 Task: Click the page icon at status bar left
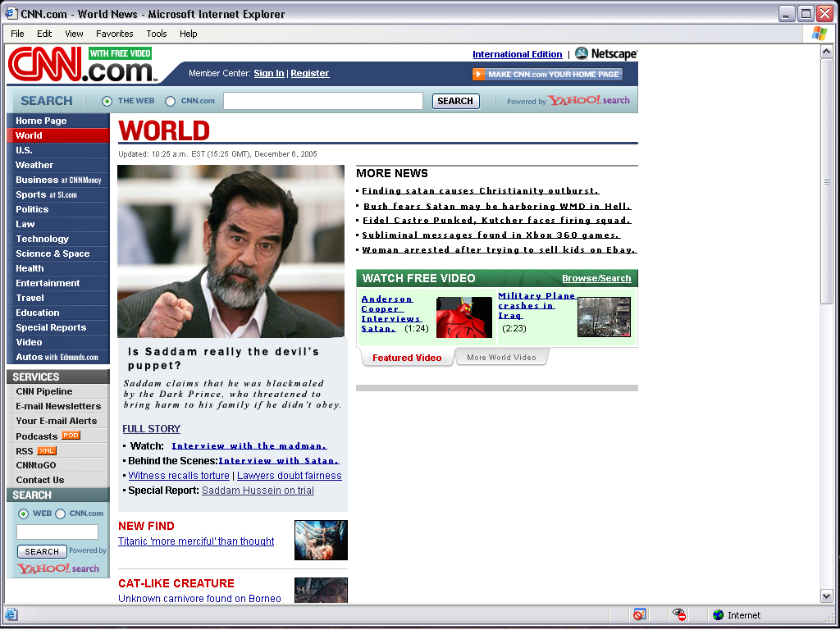[x=11, y=614]
